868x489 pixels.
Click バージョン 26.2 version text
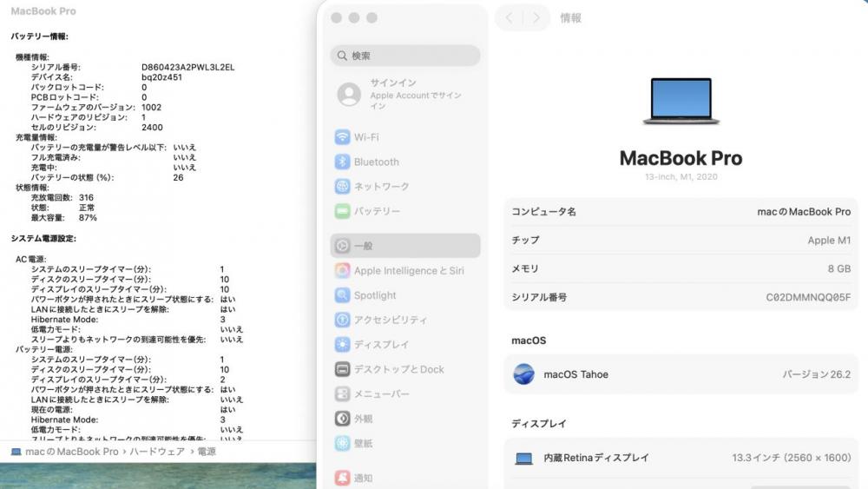click(x=817, y=374)
